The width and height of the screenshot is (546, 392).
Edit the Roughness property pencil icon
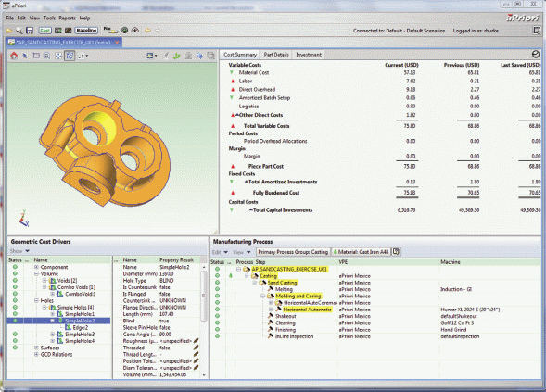(x=196, y=341)
